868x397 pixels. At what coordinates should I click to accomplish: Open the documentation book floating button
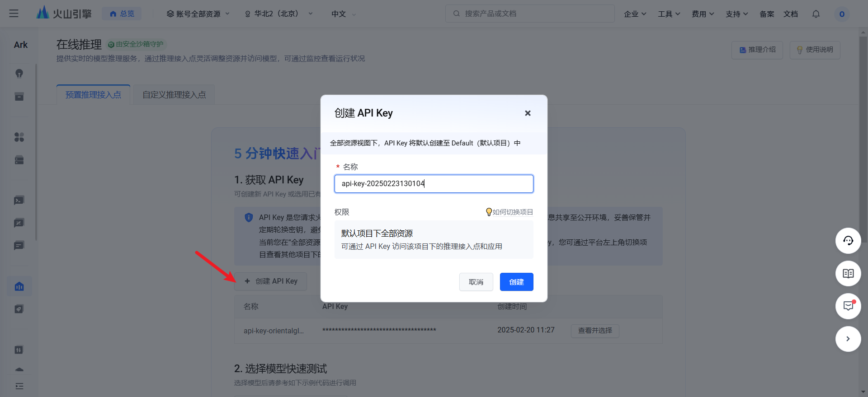[x=848, y=274]
